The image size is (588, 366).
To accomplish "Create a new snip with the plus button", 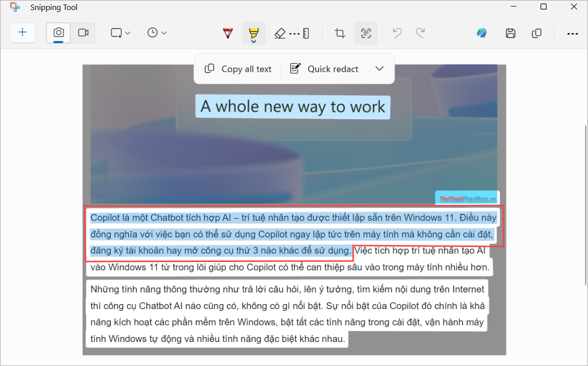I will (x=22, y=33).
